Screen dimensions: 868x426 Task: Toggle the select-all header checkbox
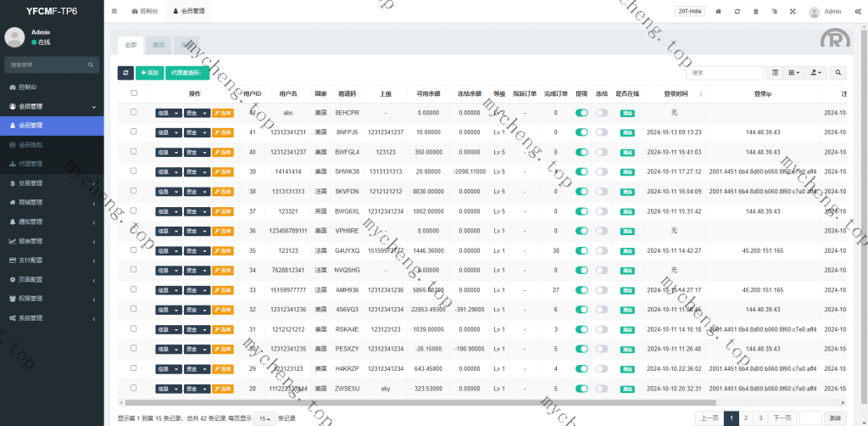134,93
